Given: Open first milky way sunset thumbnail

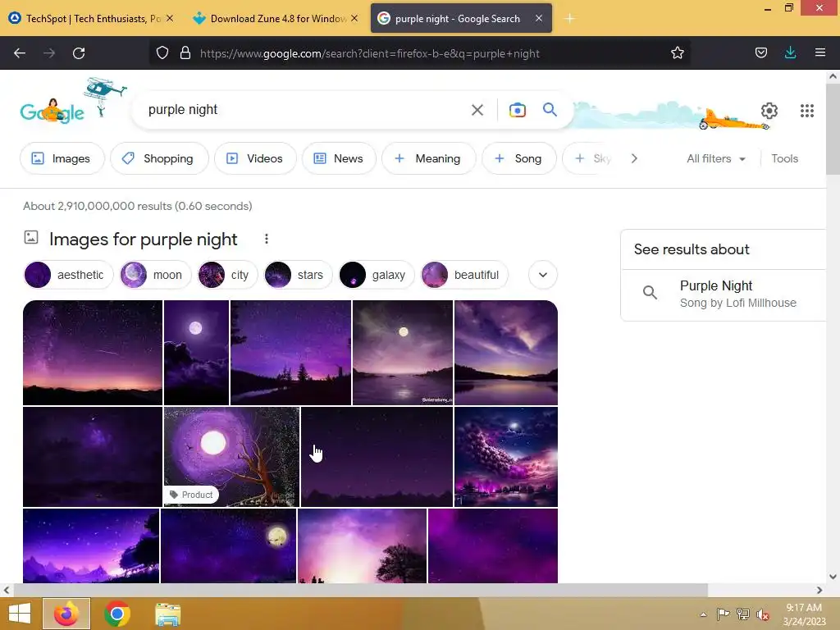Looking at the screenshot, I should pos(93,353).
